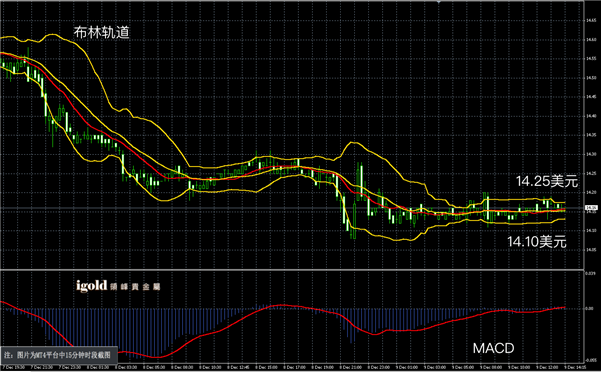Viewport: 601px width, 372px height.
Task: Select the 14.25美元 resistance label
Action: (x=547, y=181)
